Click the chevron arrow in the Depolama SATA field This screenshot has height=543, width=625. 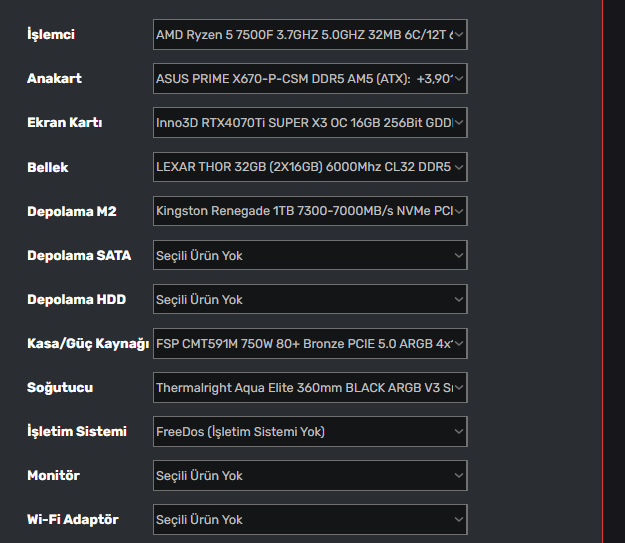pos(459,255)
